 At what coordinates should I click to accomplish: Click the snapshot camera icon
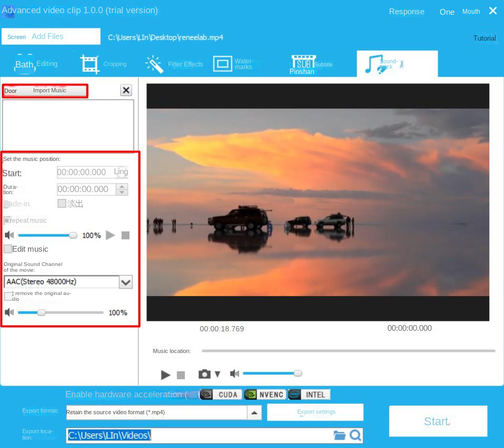[205, 374]
